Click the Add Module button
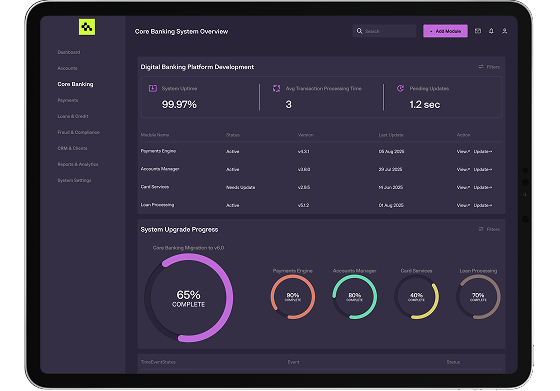560x391 pixels. [445, 31]
